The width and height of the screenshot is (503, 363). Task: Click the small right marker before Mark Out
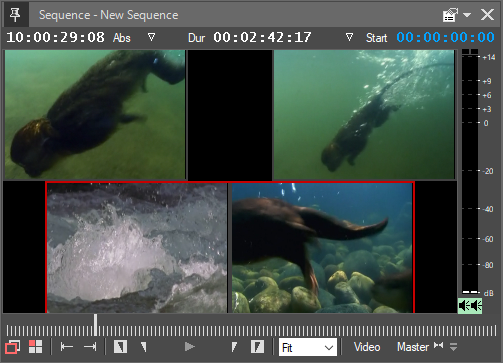(234, 347)
